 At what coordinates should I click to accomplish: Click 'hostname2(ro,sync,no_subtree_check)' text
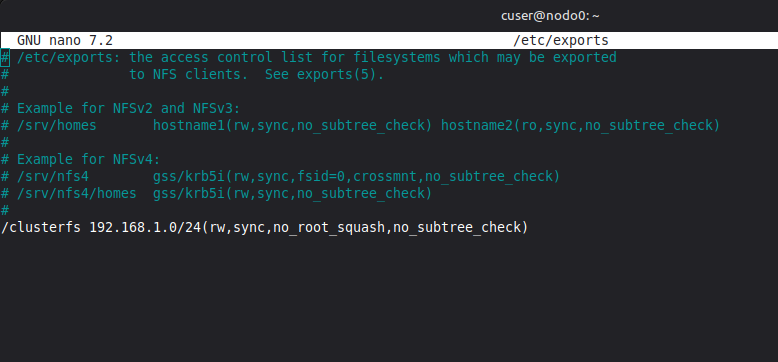(x=581, y=125)
